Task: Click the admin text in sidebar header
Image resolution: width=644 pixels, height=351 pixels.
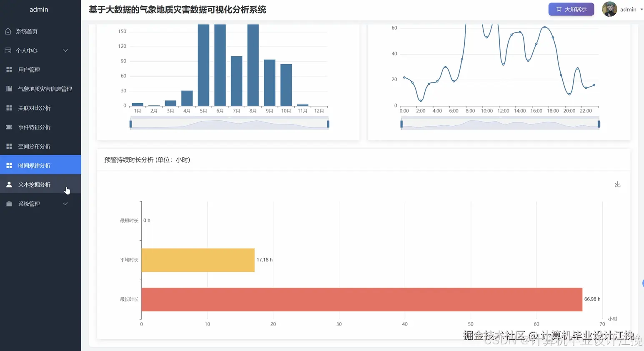Action: (x=39, y=9)
